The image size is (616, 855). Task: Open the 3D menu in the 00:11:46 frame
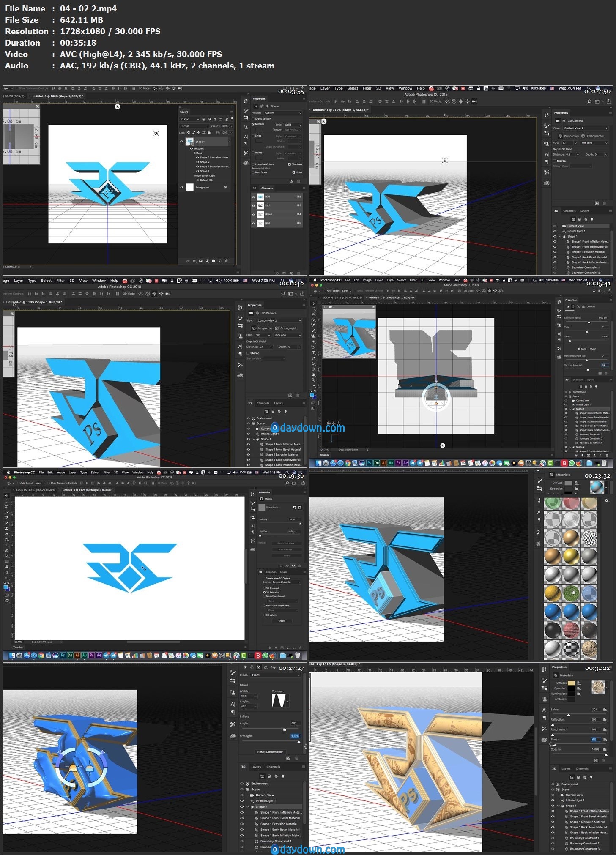(x=72, y=281)
